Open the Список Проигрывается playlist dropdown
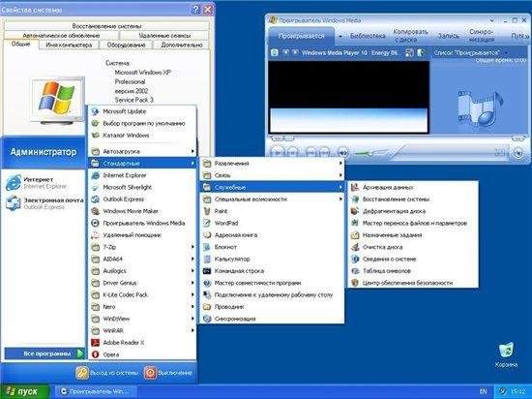Image resolution: width=532 pixels, height=399 pixels. coord(470,52)
